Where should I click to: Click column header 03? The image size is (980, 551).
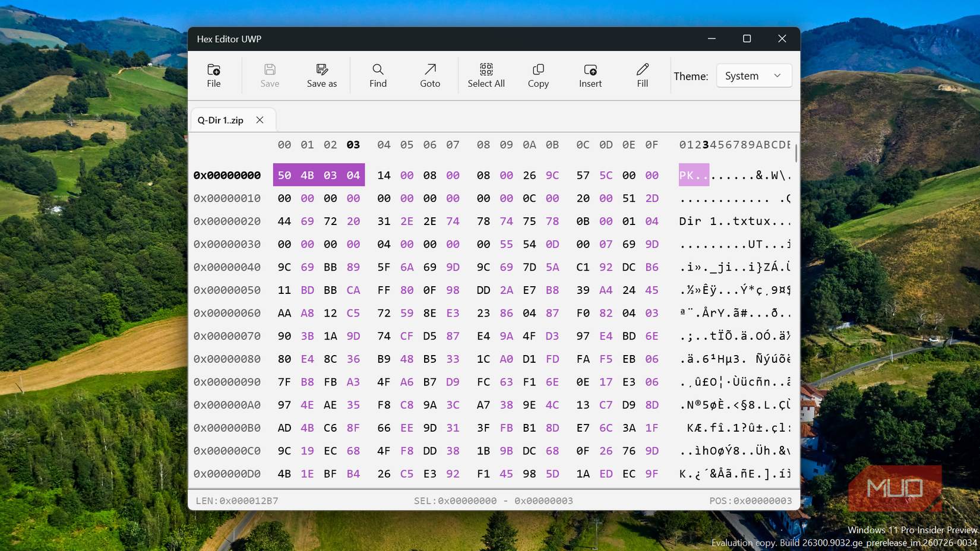click(x=353, y=145)
